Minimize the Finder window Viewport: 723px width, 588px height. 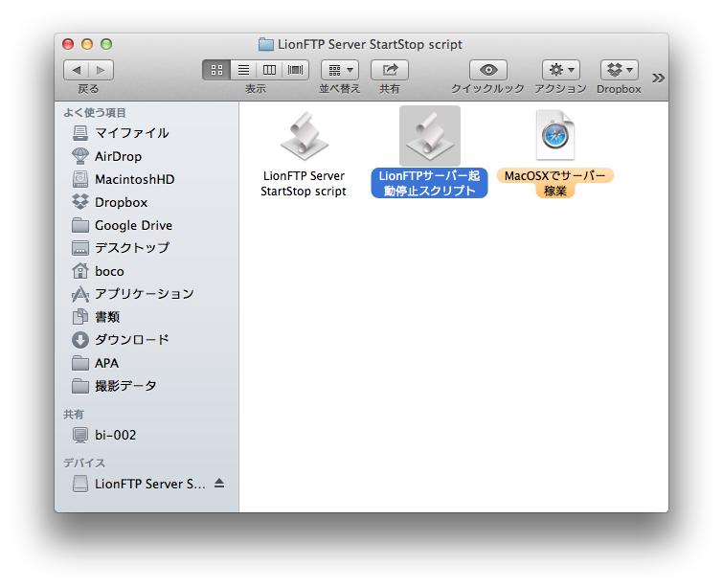pyautogui.click(x=87, y=44)
